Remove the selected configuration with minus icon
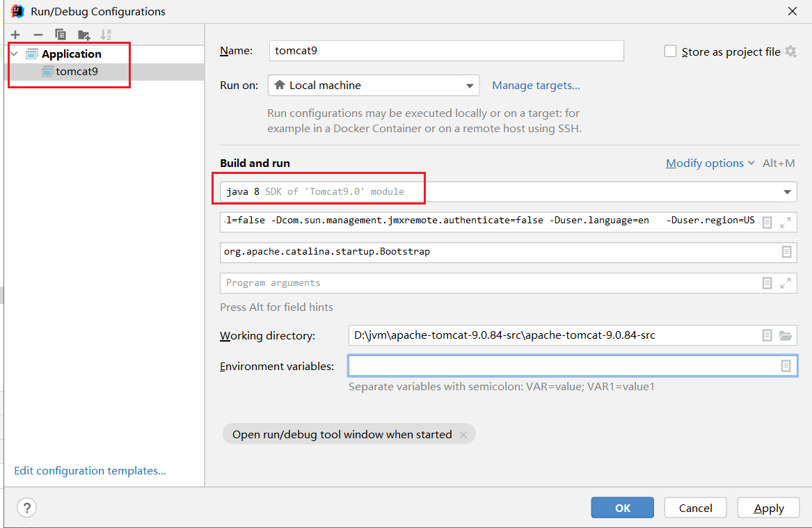The width and height of the screenshot is (812, 528). tap(38, 35)
